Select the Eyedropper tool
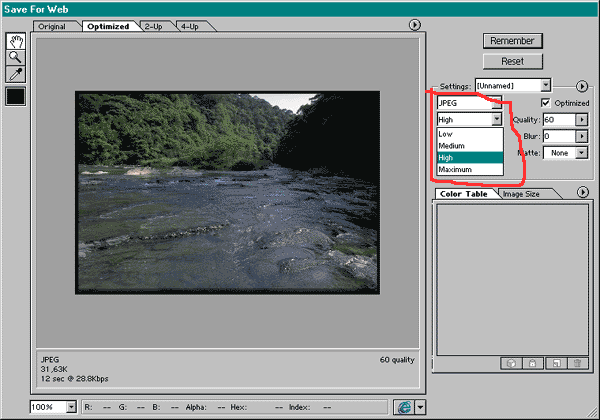Image resolution: width=600 pixels, height=420 pixels. point(16,74)
